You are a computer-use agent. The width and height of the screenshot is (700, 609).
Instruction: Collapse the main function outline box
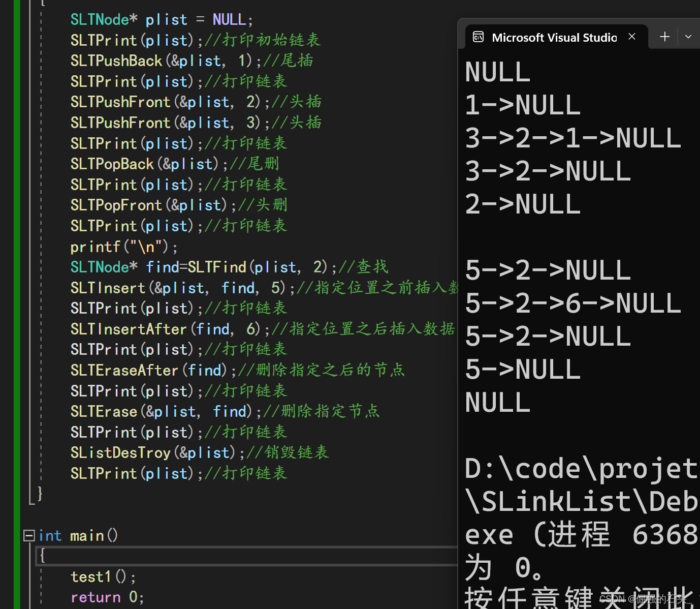(x=29, y=535)
